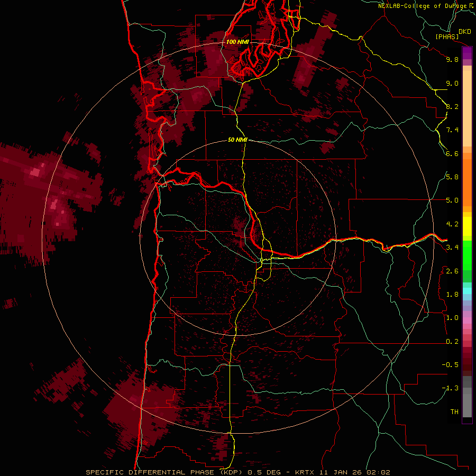Click the -1.3 legend value
This screenshot has height=476, width=476.
coord(450,388)
